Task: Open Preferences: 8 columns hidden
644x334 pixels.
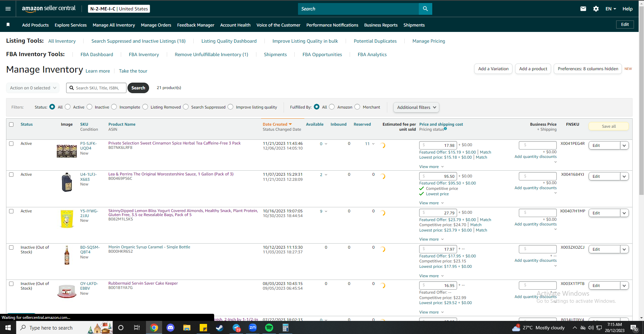Action: 588,69
